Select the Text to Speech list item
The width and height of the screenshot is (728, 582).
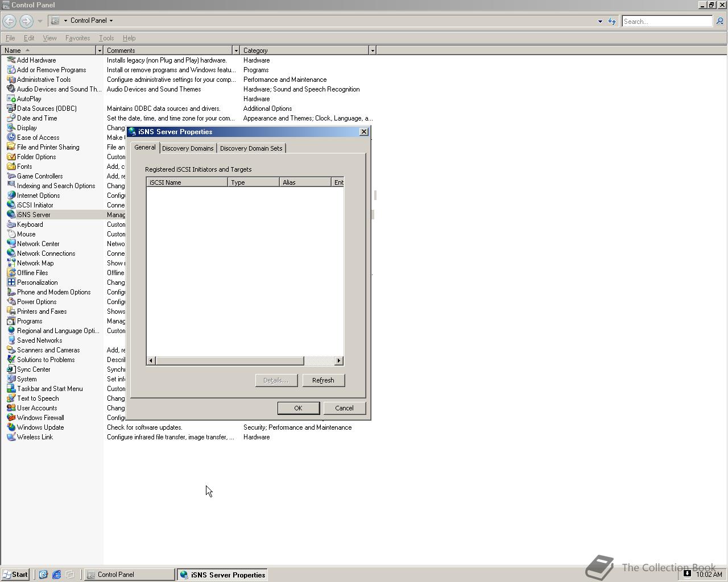[38, 398]
